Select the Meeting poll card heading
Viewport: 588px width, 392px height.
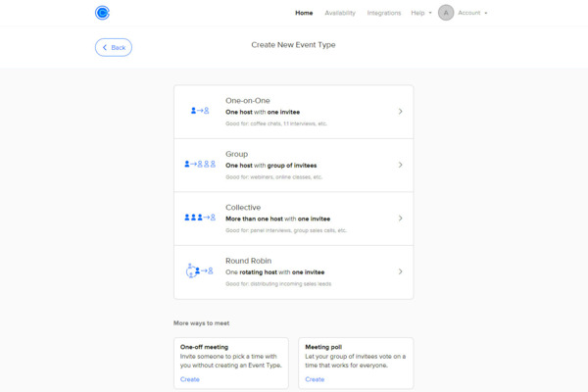(x=324, y=346)
